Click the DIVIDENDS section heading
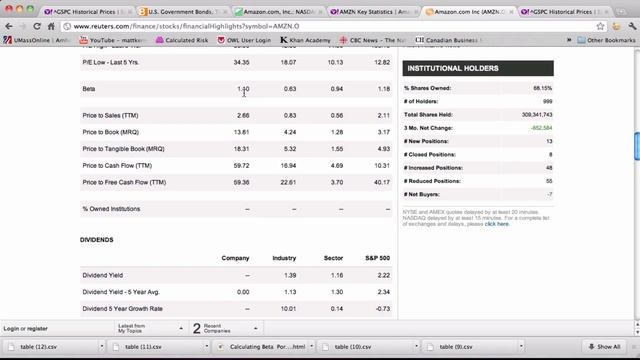Image resolution: width=640 pixels, height=360 pixels. (x=96, y=240)
